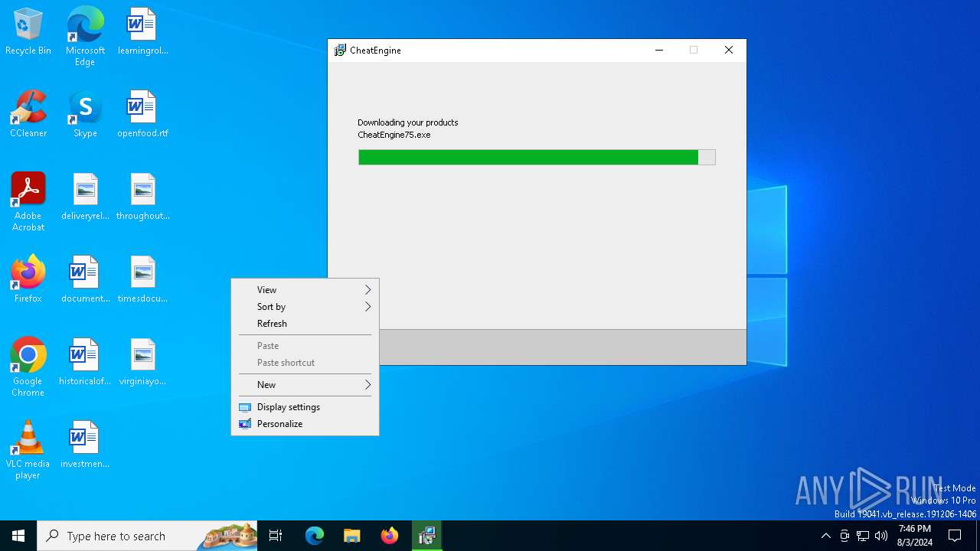Click the CheatEngine title bar icon
Viewport: 980px width, 551px height.
point(340,51)
